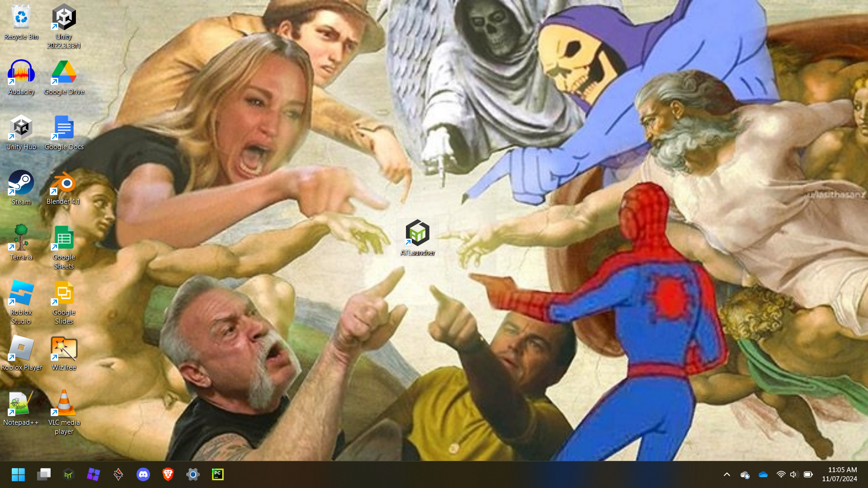This screenshot has width=868, height=488.
Task: Launch Brave browser from the taskbar
Action: coord(168,474)
